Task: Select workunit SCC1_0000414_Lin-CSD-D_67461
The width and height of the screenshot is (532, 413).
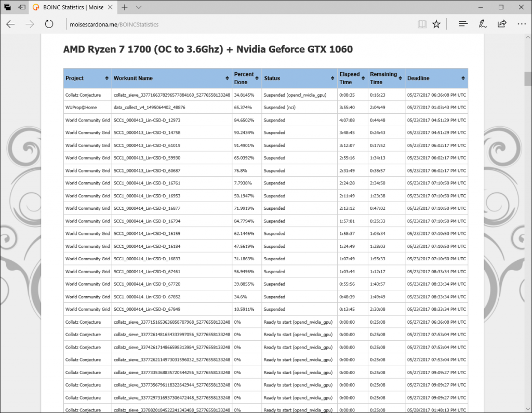Action: point(147,272)
